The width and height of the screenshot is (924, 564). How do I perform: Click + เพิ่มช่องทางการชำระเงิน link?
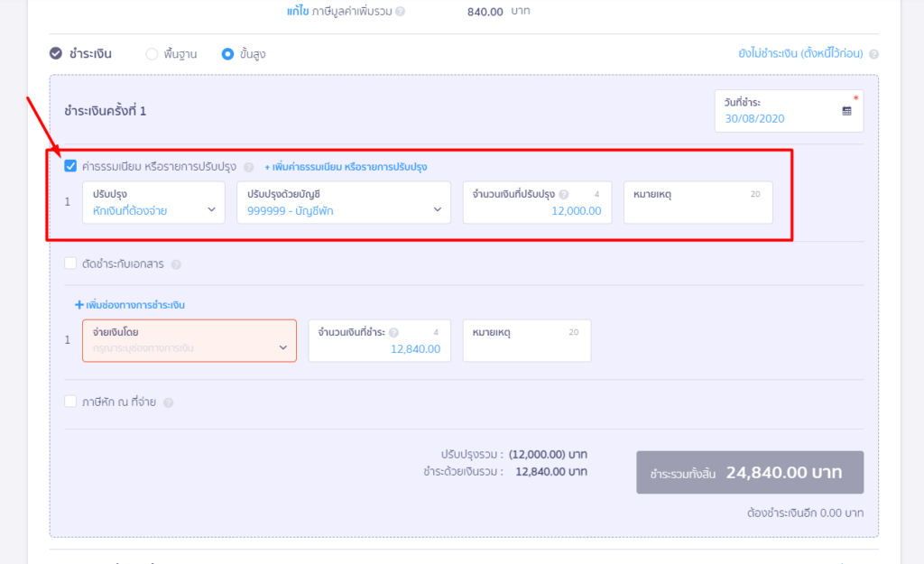130,305
